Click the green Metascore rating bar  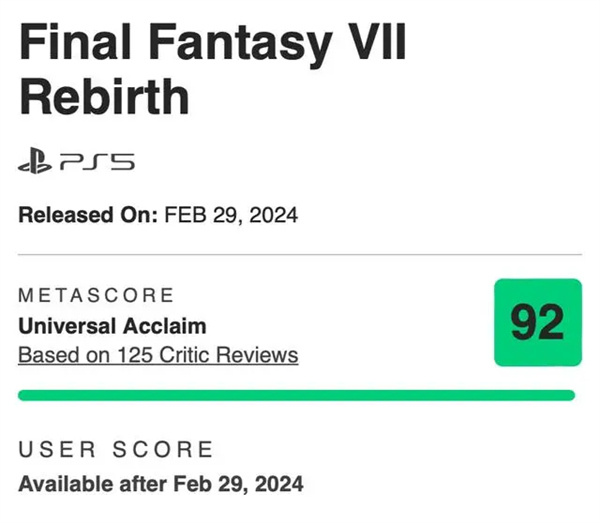296,395
